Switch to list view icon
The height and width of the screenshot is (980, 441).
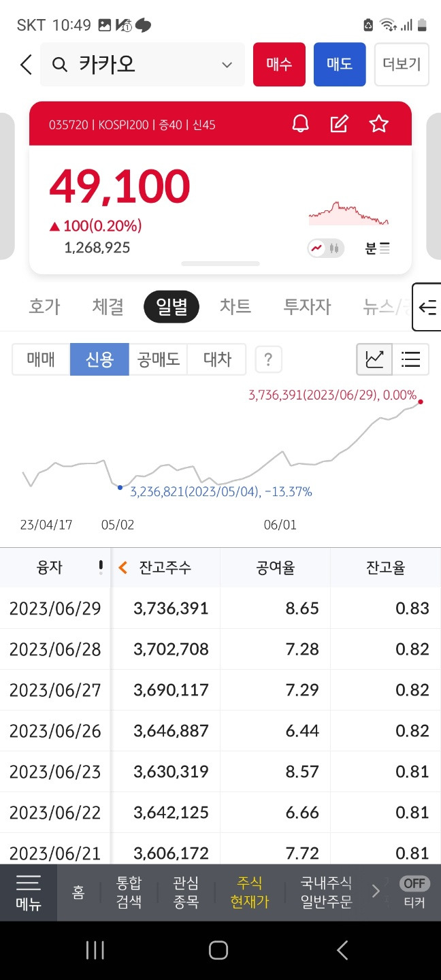click(x=411, y=359)
